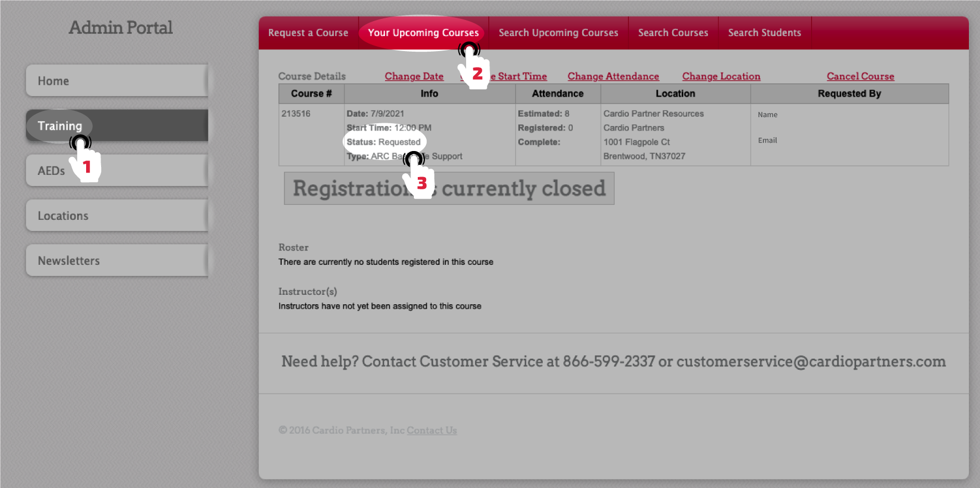Select Training in the Admin Portal sidebar
Image resolution: width=980 pixels, height=488 pixels.
tap(117, 126)
